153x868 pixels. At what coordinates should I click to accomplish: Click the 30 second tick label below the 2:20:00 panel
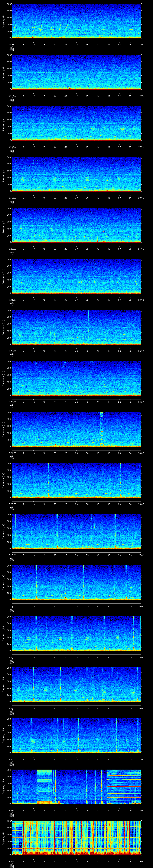76,249
